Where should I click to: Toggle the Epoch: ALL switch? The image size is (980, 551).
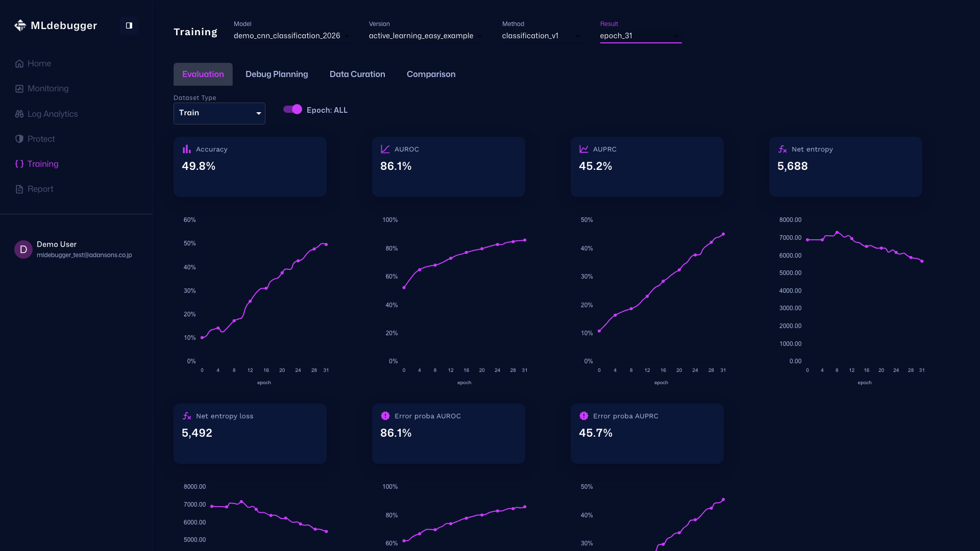coord(291,109)
